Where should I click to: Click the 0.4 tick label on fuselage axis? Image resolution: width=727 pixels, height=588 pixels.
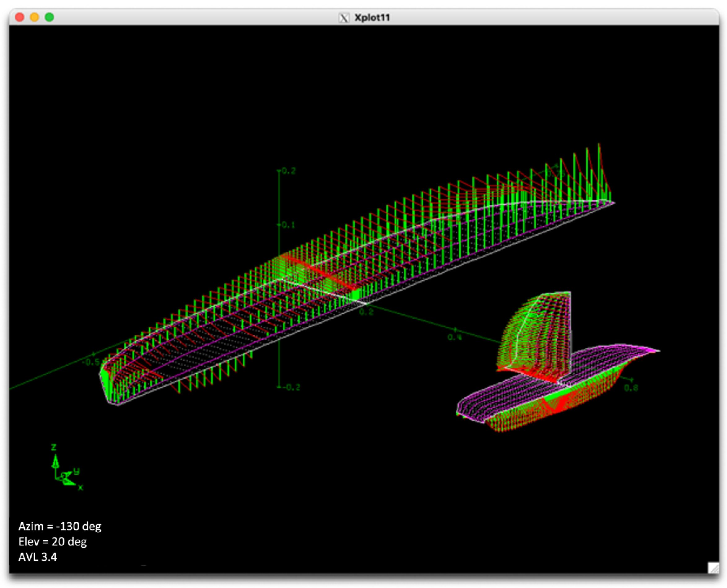[x=454, y=337]
